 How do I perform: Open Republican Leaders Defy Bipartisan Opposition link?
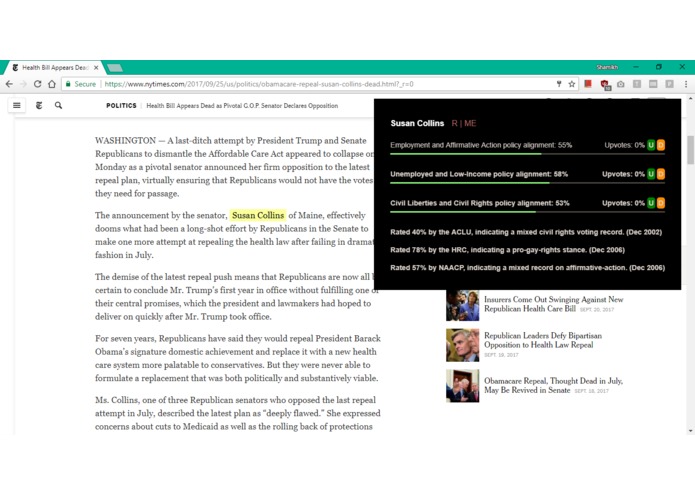(x=543, y=340)
